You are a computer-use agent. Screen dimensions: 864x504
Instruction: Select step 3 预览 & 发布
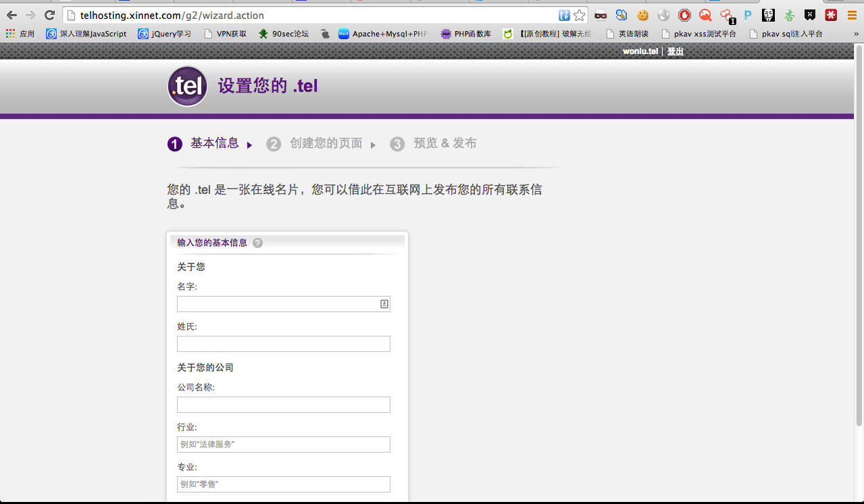point(444,143)
